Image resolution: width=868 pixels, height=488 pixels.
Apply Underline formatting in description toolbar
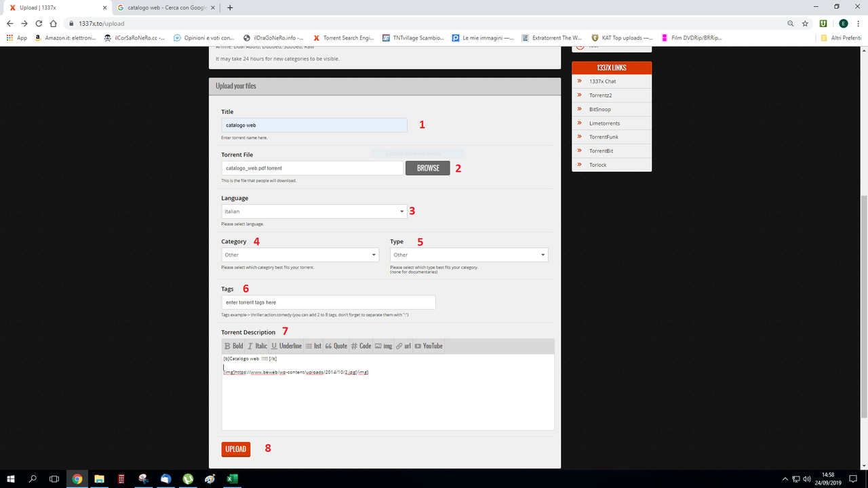[286, 346]
